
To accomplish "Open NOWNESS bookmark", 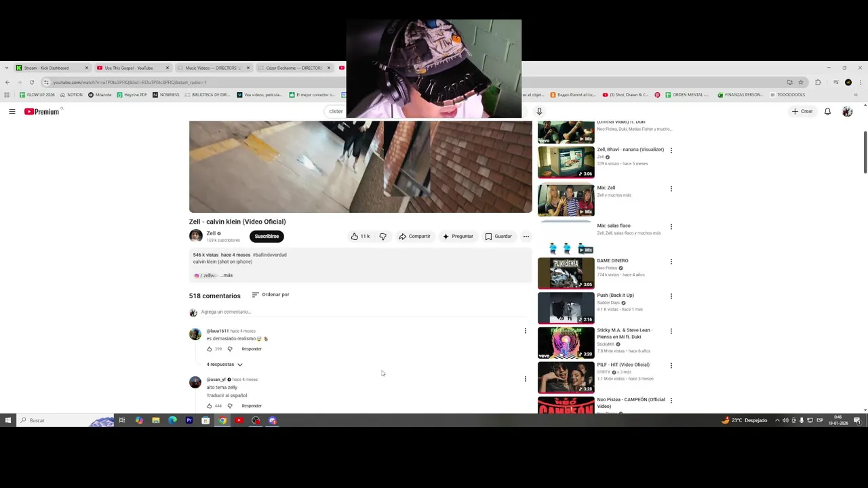I will (166, 95).
